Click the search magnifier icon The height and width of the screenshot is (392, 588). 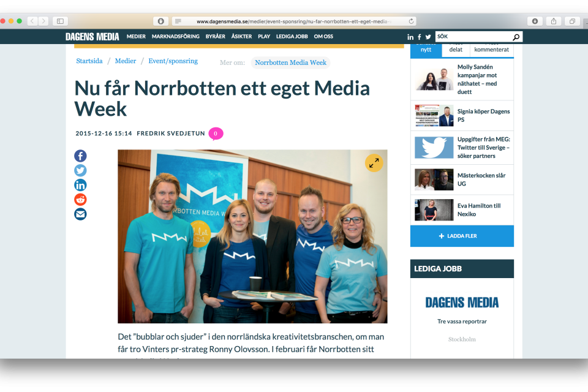pos(516,37)
